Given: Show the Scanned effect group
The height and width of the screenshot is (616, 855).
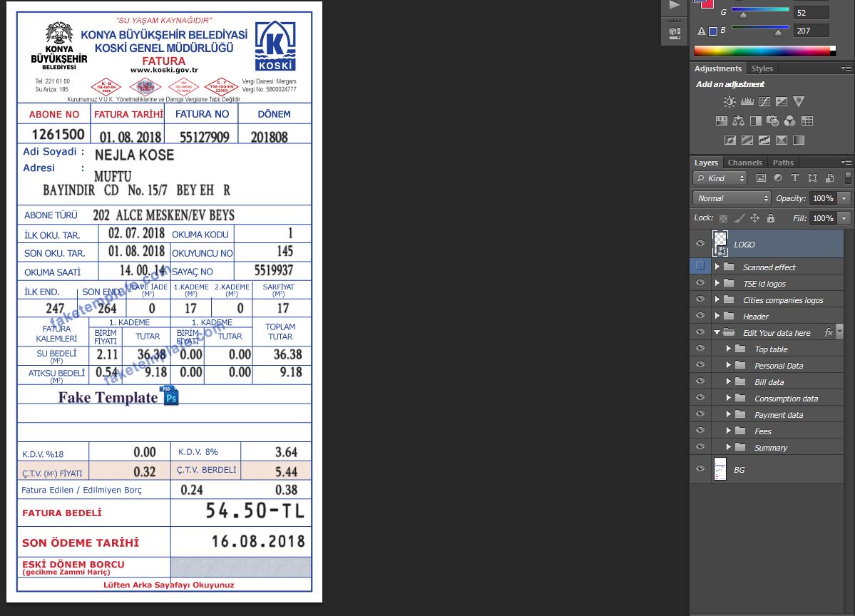Looking at the screenshot, I should tap(700, 267).
